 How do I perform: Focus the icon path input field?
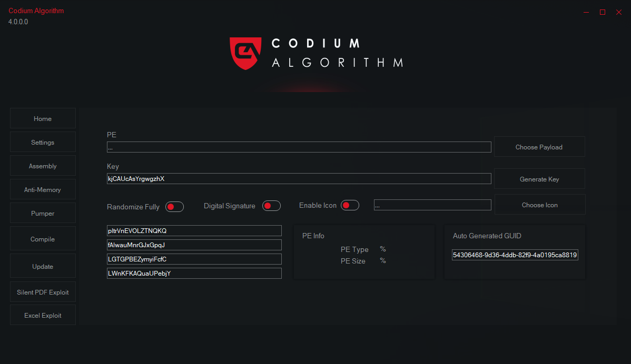432,205
